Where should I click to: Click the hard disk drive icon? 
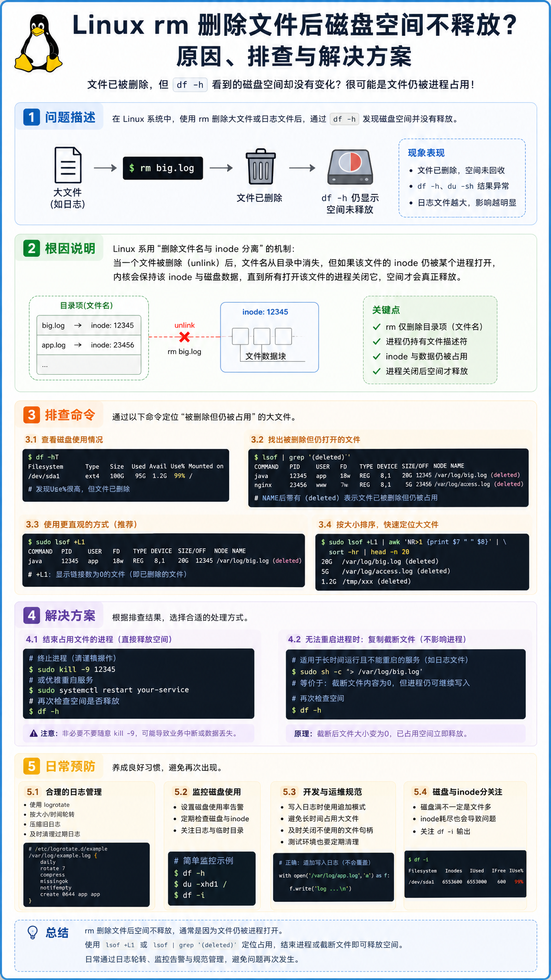point(350,167)
